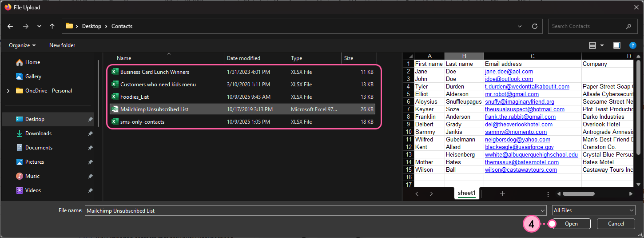Click pin icon beside Downloads
The height and width of the screenshot is (238, 644).
(90, 133)
